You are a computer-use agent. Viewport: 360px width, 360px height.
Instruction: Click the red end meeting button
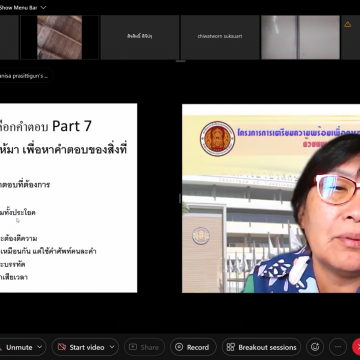[356, 347]
